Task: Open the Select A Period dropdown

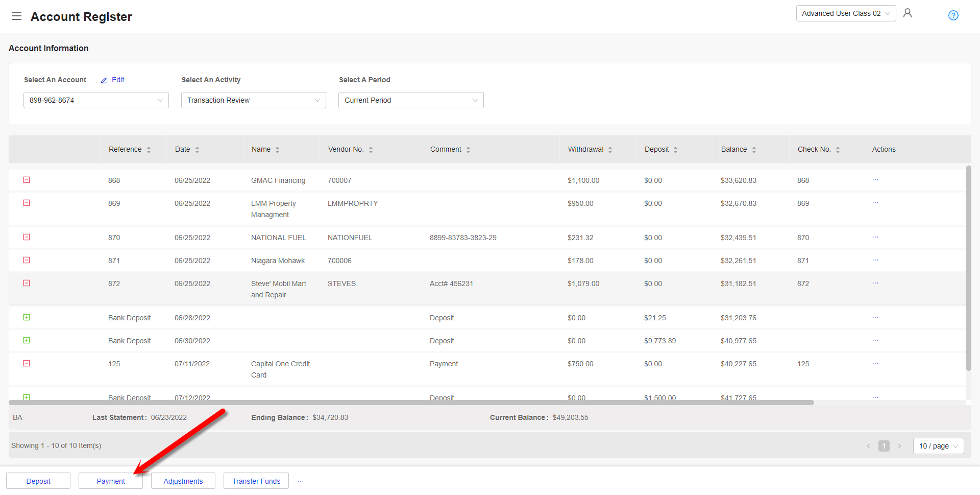Action: pos(411,100)
